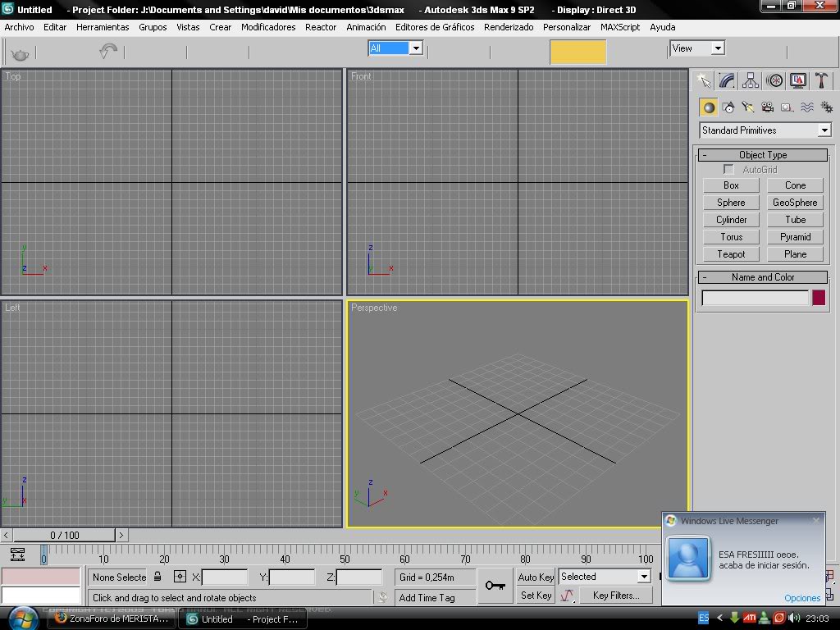The image size is (840, 630).
Task: Click the Teapot primitive button
Action: (731, 254)
